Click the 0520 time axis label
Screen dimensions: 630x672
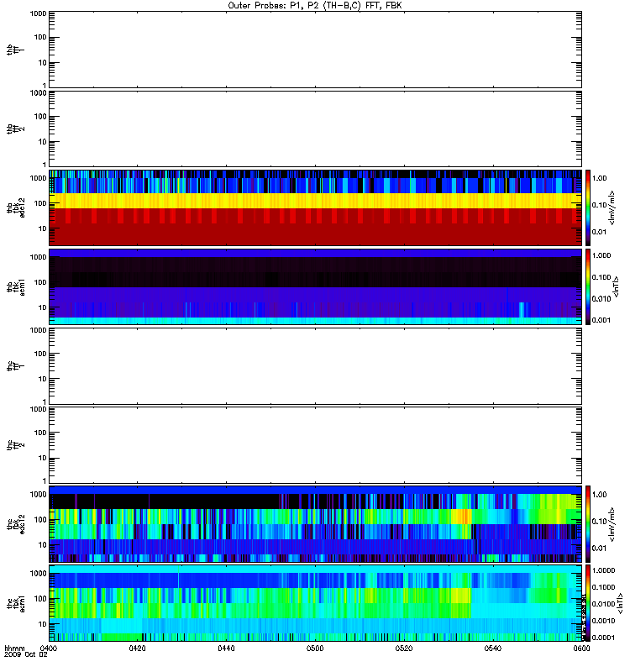[x=403, y=648]
